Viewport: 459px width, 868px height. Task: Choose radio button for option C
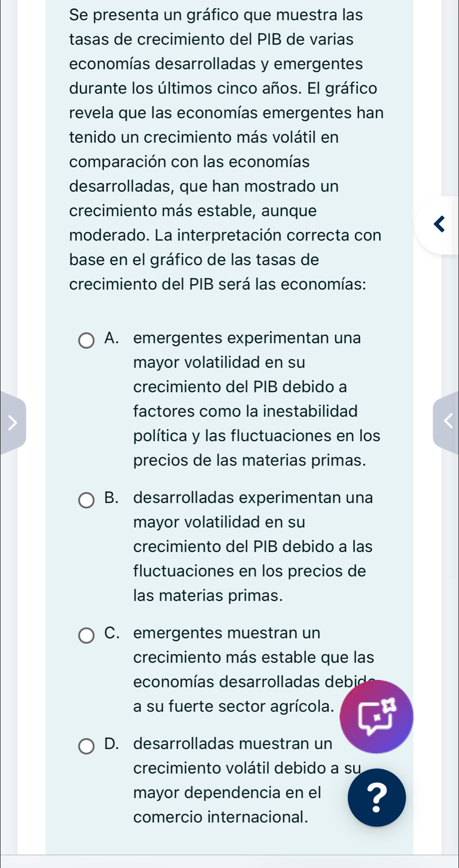(86, 635)
